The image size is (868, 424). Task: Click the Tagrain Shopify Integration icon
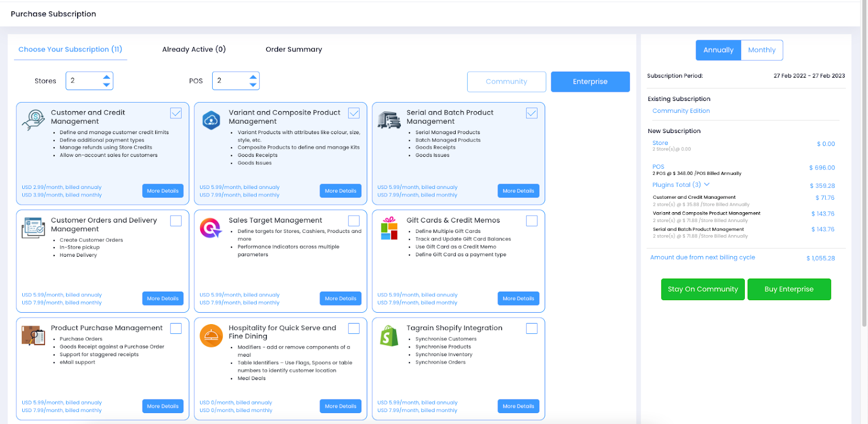pos(389,336)
